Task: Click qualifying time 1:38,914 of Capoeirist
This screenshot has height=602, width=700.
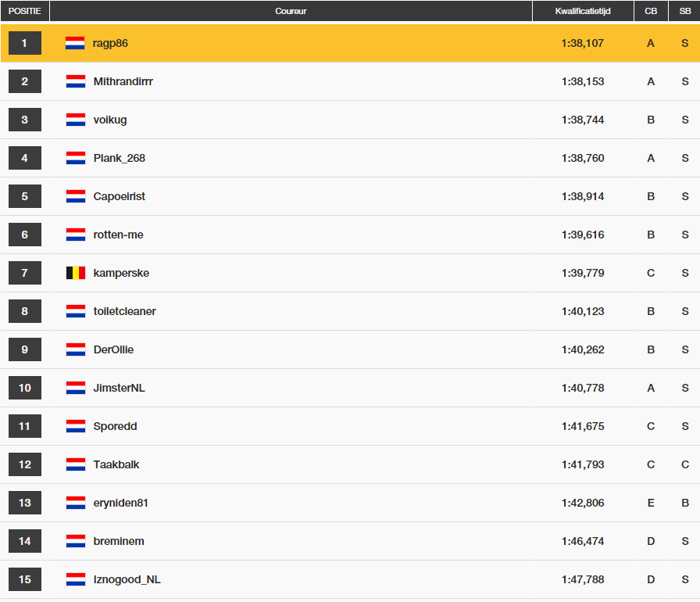Action: pos(582,196)
